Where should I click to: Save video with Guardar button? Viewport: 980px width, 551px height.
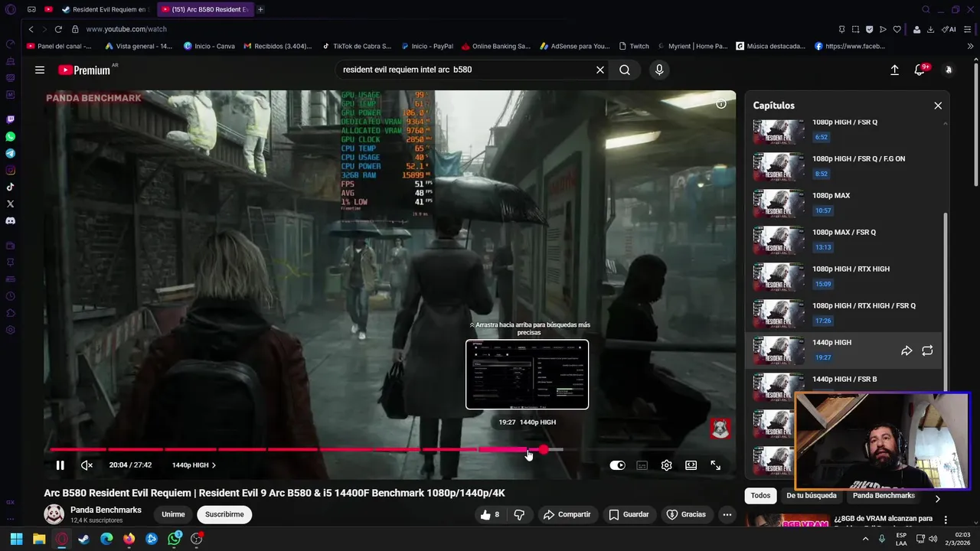pyautogui.click(x=629, y=514)
